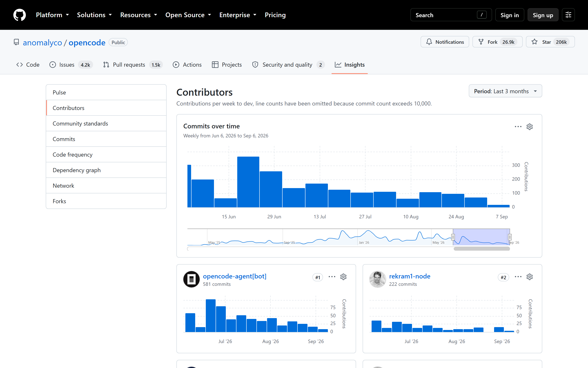The width and height of the screenshot is (588, 368).
Task: Open Network in the sidebar
Action: coord(106,186)
